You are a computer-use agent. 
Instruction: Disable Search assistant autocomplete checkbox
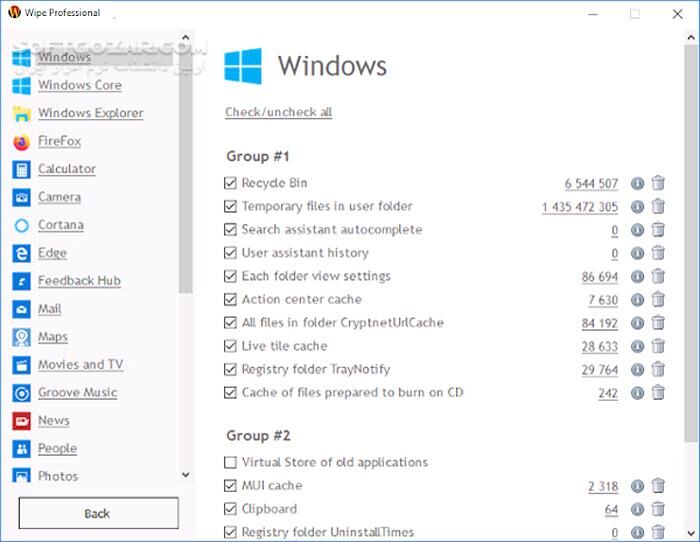(x=231, y=230)
